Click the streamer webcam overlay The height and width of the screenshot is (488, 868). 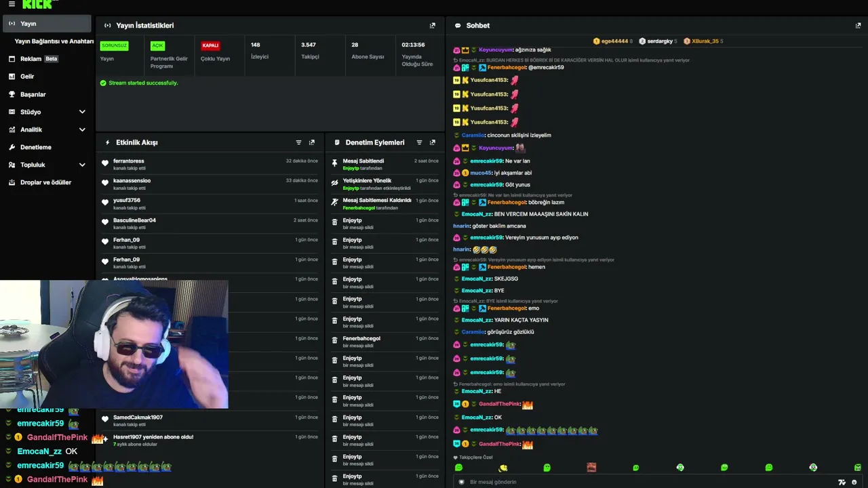point(114,344)
